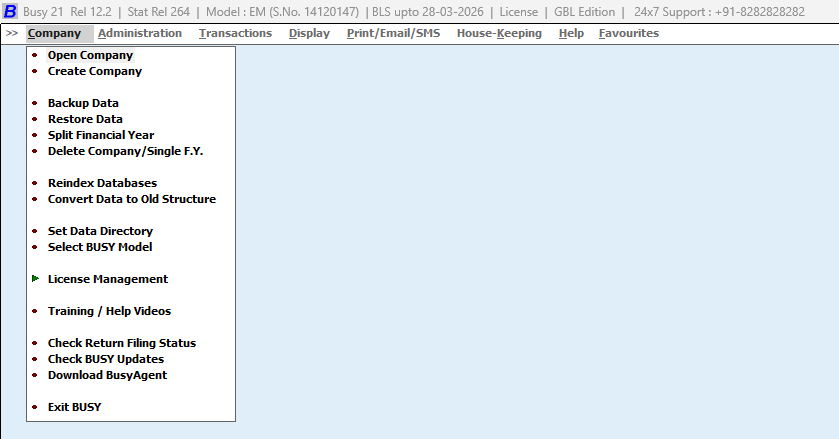The image size is (839, 439).
Task: Open the Administration menu
Action: coord(140,33)
